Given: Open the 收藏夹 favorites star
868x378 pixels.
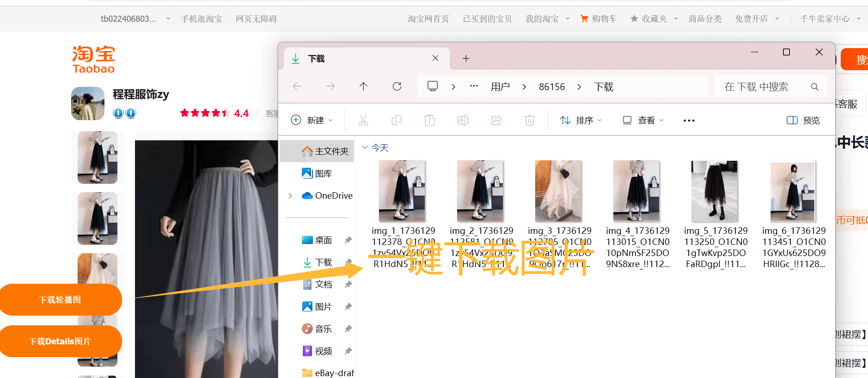Looking at the screenshot, I should pos(649,18).
